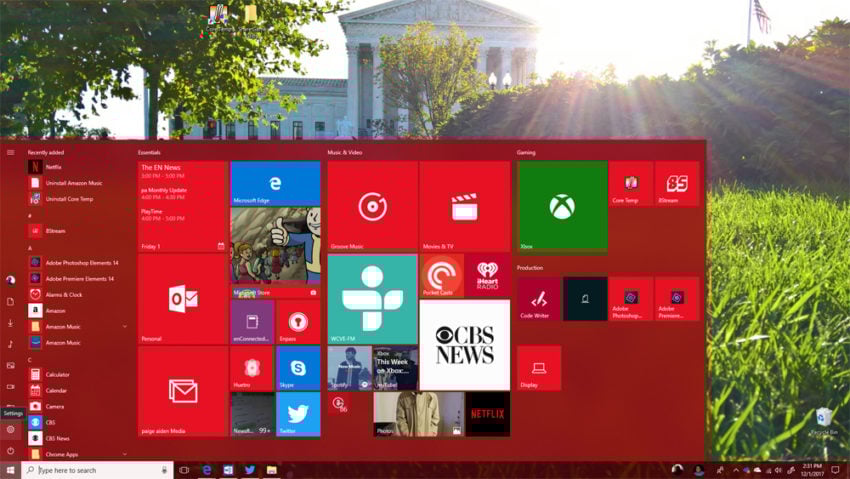Open the iHeart Radio tile
The image size is (850, 479).
488,275
